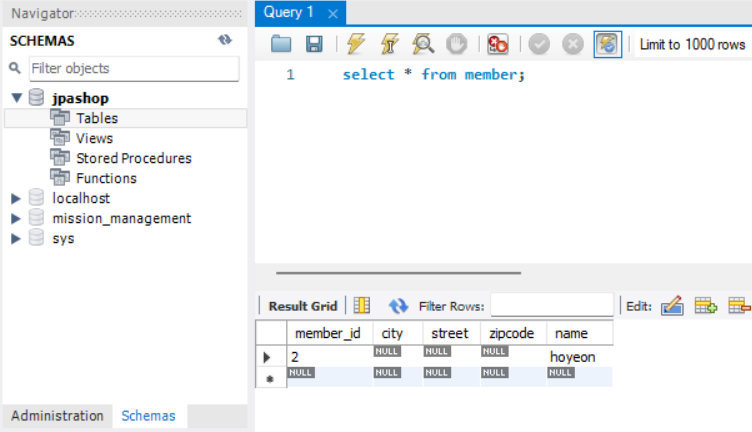The image size is (752, 432).
Task: Switch to the Administration tab
Action: (57, 416)
